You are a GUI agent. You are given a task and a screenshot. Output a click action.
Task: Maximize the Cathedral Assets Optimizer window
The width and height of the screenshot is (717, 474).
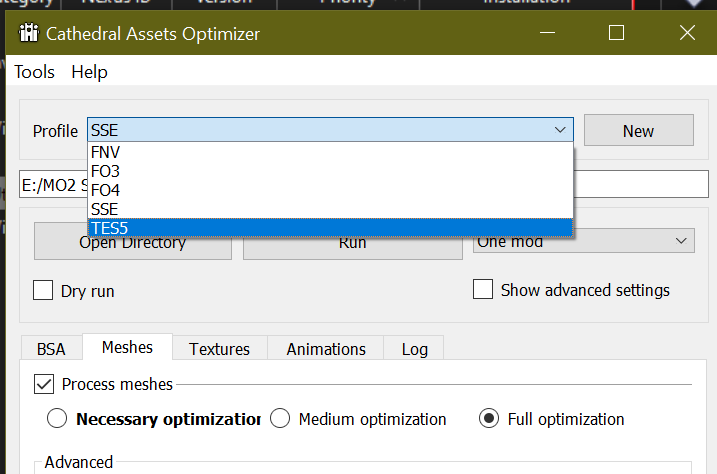pos(616,33)
